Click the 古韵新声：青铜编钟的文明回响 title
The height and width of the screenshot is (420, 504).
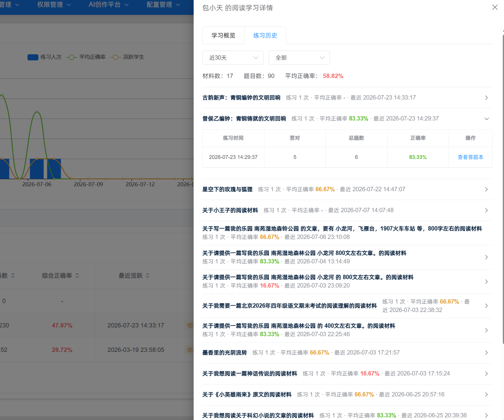[241, 98]
